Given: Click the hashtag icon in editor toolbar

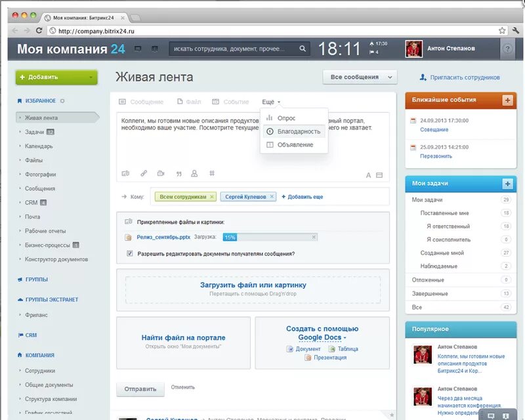Looking at the screenshot, I should (212, 173).
